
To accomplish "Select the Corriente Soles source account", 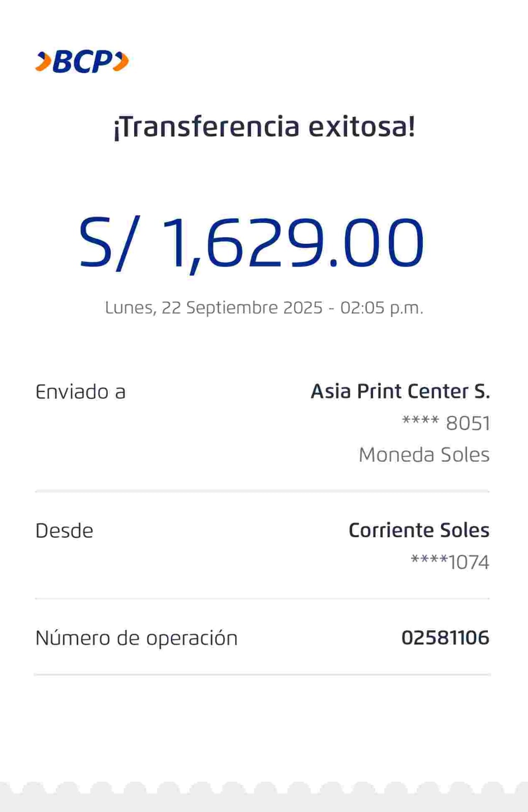I will point(419,530).
